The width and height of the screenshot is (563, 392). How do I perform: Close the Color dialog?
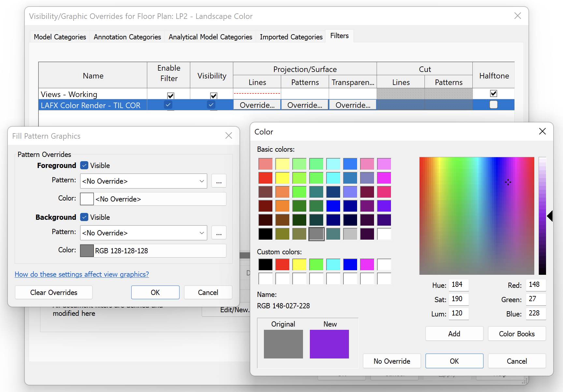[x=542, y=132]
